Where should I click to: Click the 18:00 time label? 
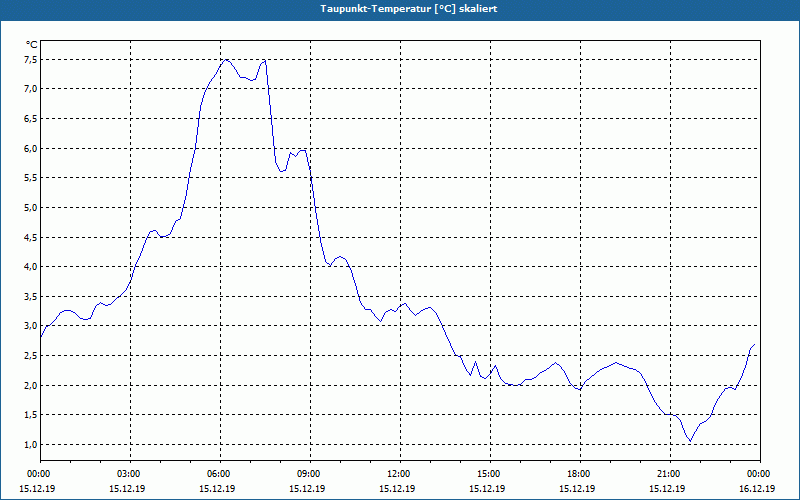[x=579, y=474]
